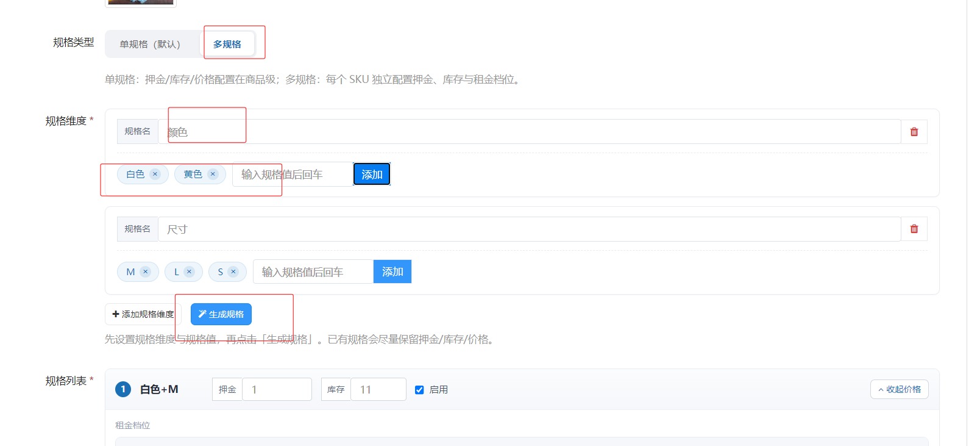
Task: Focus the 库存 stock input field
Action: (x=378, y=389)
